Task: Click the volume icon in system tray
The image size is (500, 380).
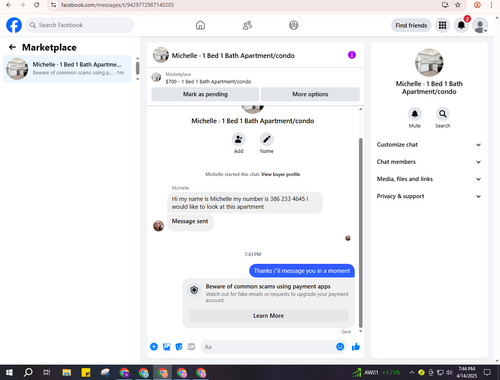Action: [x=449, y=372]
